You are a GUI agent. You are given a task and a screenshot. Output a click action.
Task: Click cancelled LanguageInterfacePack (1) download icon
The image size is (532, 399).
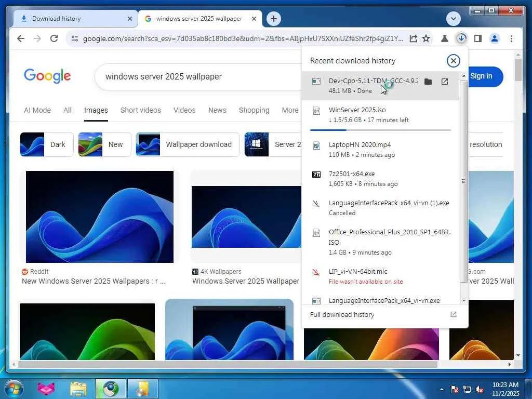pyautogui.click(x=316, y=204)
